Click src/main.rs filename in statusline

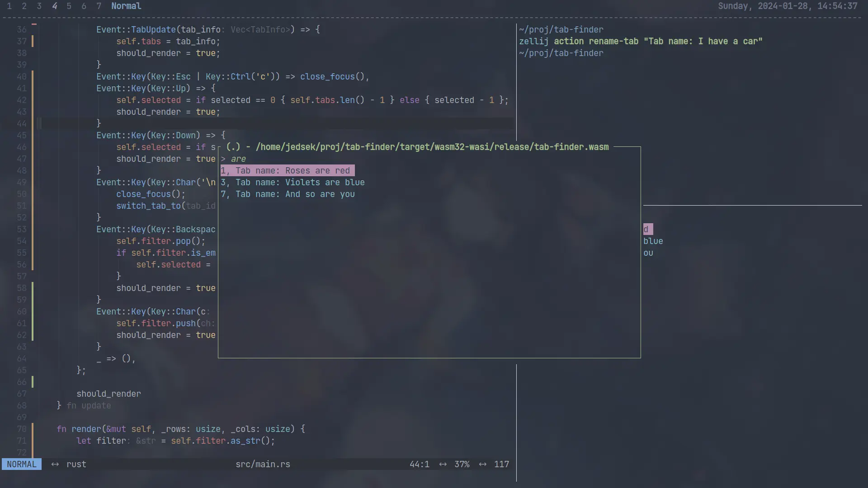[x=263, y=465]
